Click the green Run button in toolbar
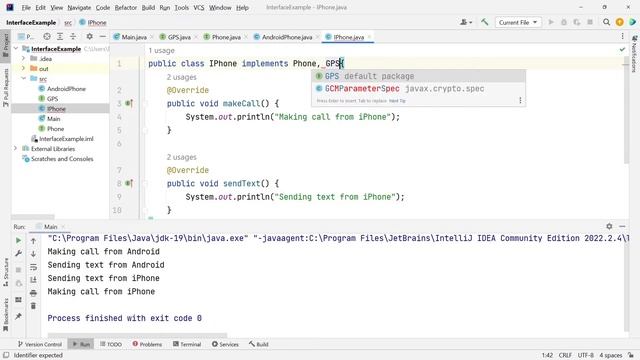 pos(551,22)
